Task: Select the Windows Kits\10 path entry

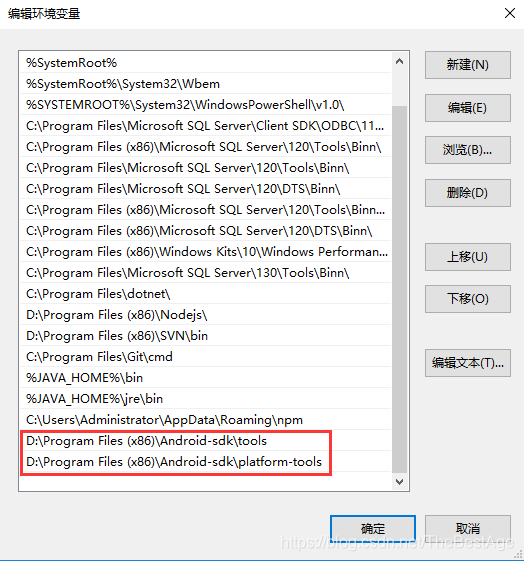Action: [x=206, y=252]
